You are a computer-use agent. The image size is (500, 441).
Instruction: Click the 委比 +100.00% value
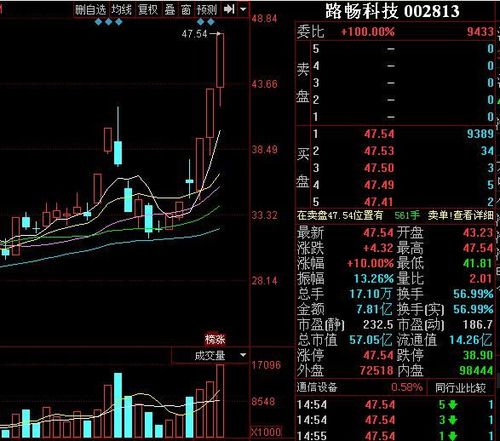[368, 32]
